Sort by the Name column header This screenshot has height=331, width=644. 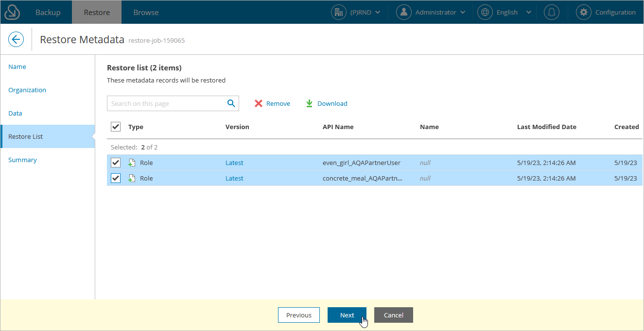click(429, 127)
